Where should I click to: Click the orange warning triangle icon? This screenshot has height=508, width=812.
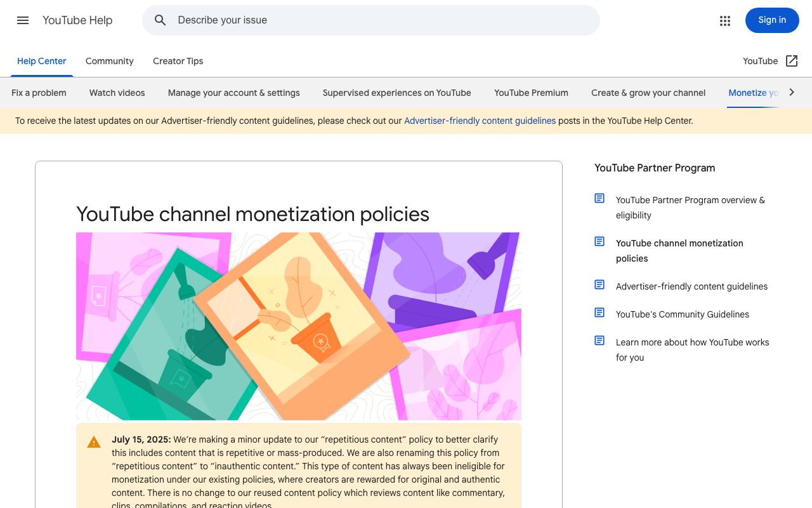click(x=94, y=442)
